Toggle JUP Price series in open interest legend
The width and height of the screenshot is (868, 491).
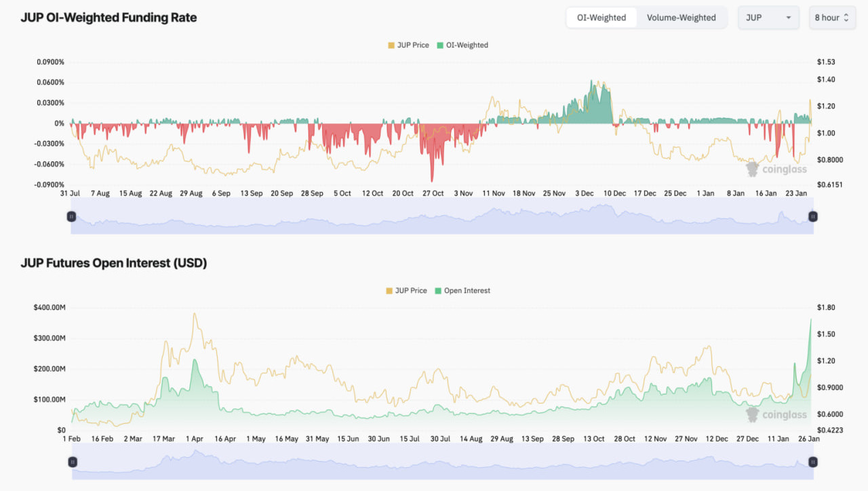click(x=406, y=291)
